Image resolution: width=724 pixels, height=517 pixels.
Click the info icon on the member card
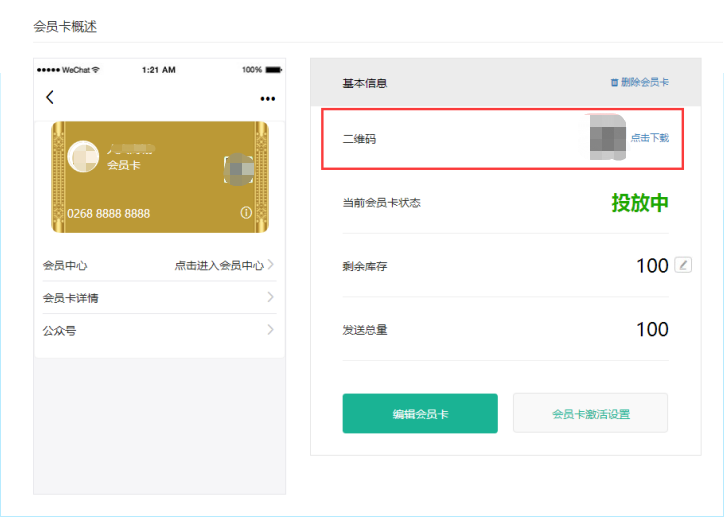246,213
